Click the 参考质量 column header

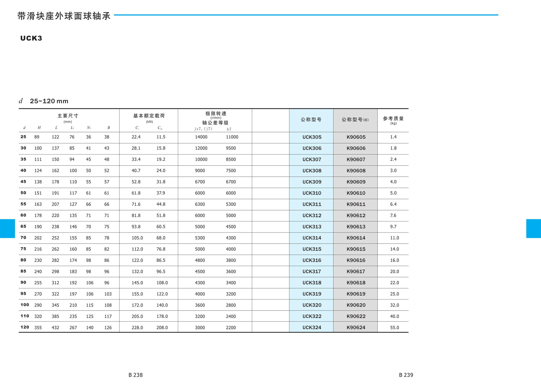(393, 119)
